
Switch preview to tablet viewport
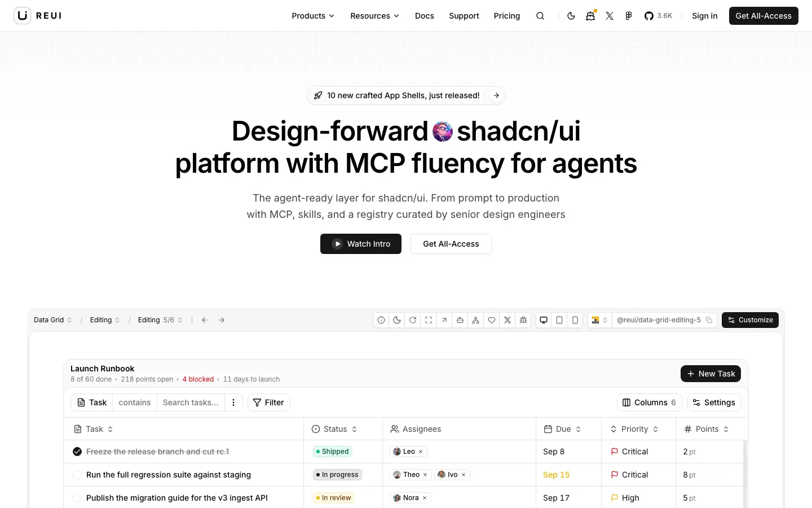point(559,320)
